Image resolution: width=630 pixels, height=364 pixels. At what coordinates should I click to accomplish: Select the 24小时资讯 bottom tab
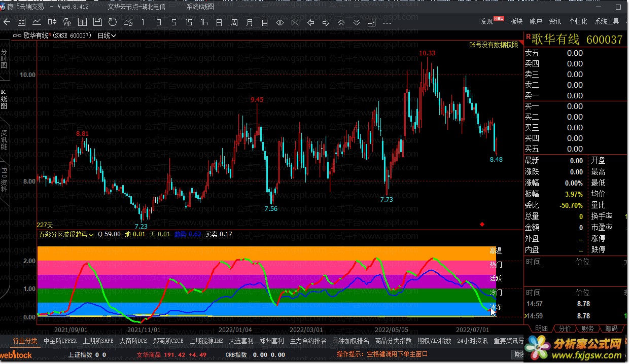point(472,341)
